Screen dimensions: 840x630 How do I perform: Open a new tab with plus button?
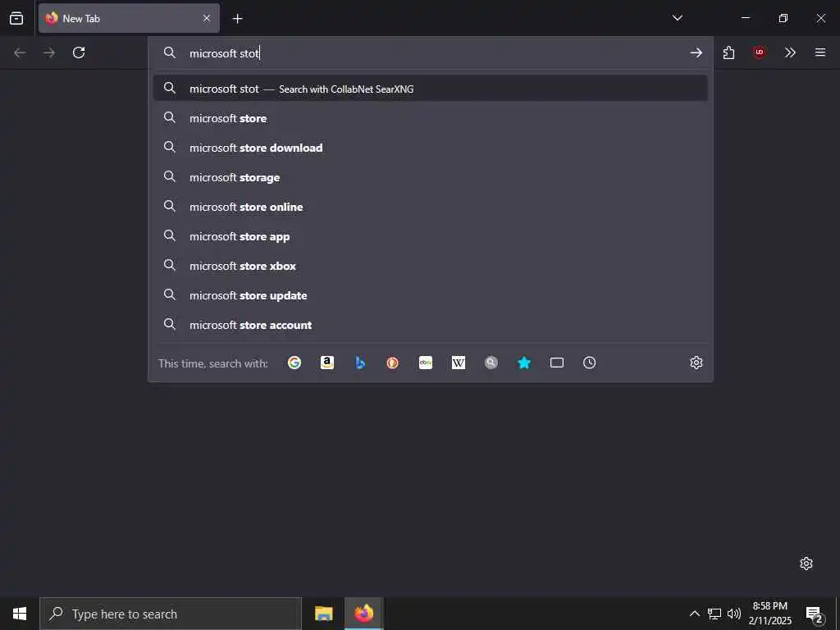click(x=237, y=19)
